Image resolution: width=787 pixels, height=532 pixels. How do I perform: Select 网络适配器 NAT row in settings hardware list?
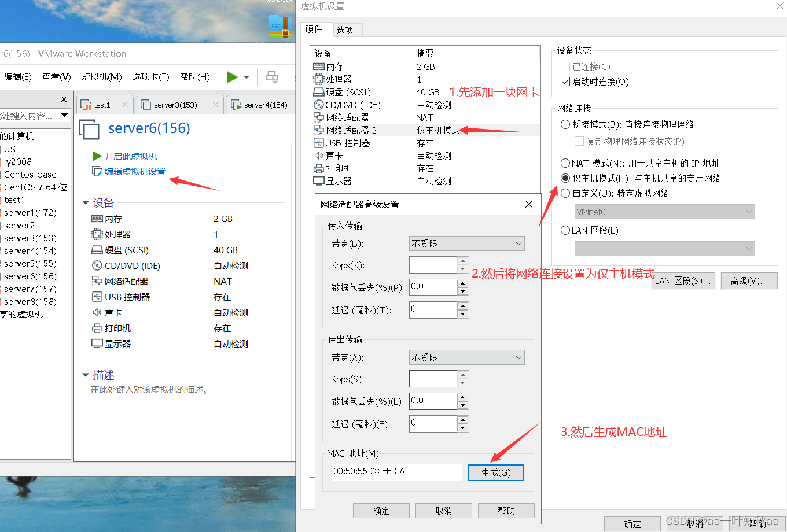[426, 117]
